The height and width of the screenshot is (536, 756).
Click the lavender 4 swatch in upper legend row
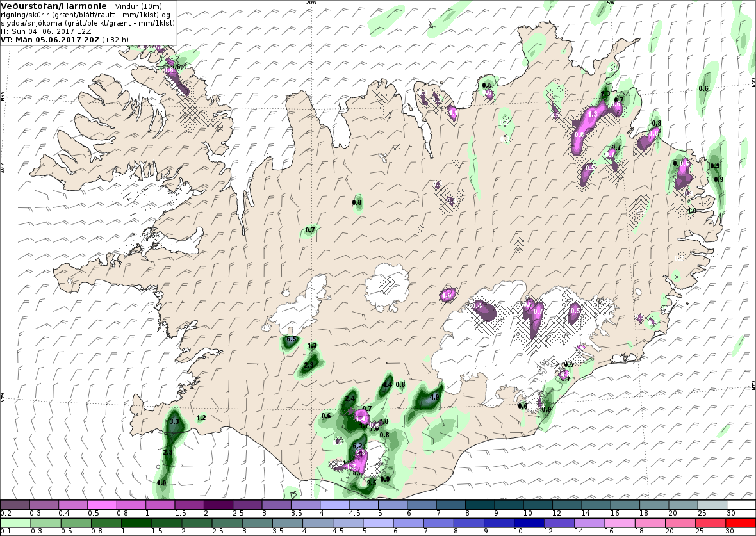(x=335, y=505)
